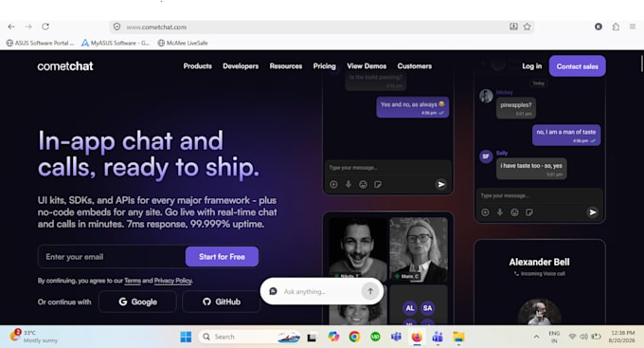Screen dimensions: 644x348
Task: Open the Privacy Policy link
Action: (x=173, y=281)
